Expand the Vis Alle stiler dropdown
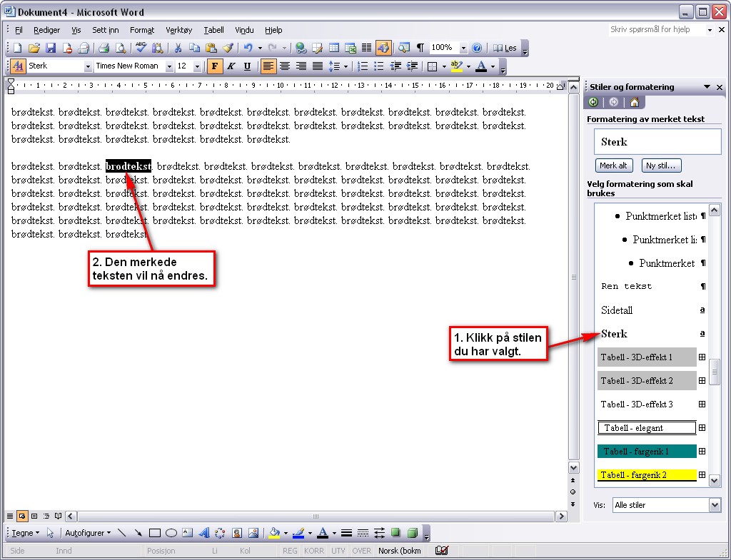The width and height of the screenshot is (731, 560). 715,505
